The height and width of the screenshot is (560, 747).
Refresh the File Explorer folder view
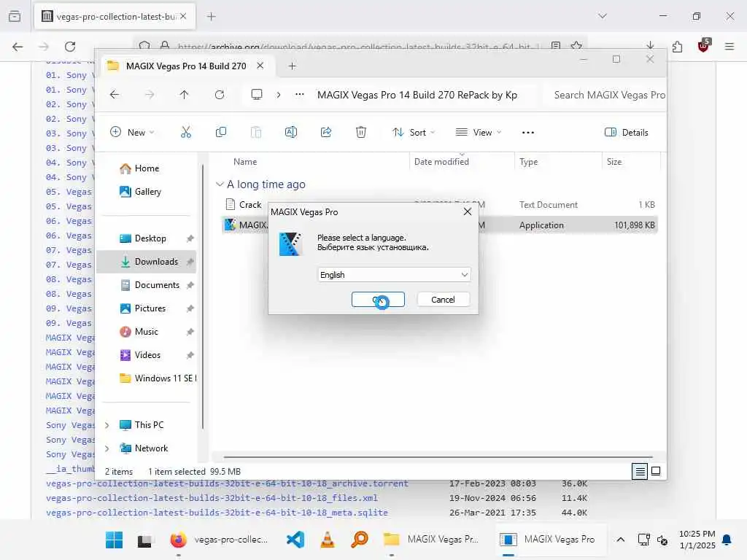[x=220, y=95]
